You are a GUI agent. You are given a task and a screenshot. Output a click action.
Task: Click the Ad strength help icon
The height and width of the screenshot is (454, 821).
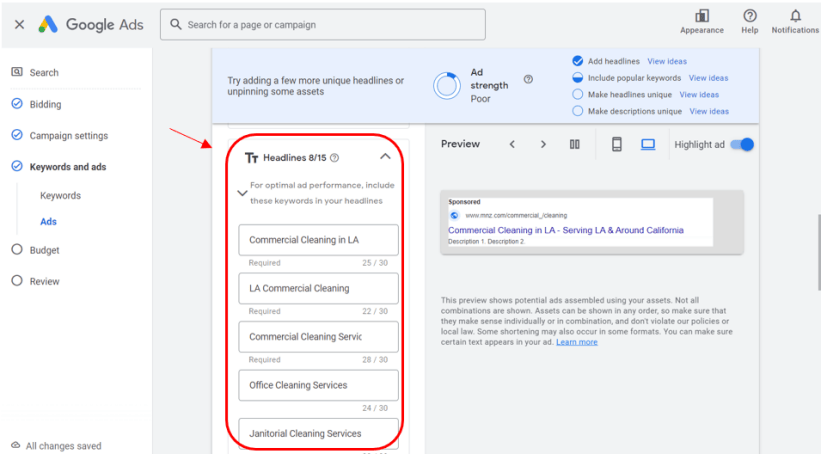coord(528,80)
